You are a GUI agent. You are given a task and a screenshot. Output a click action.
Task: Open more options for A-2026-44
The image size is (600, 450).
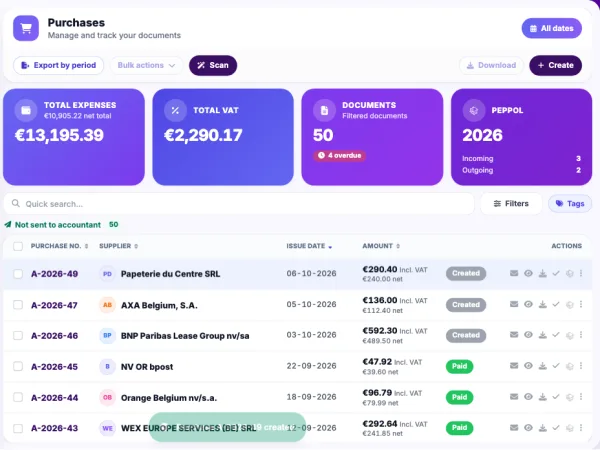581,397
